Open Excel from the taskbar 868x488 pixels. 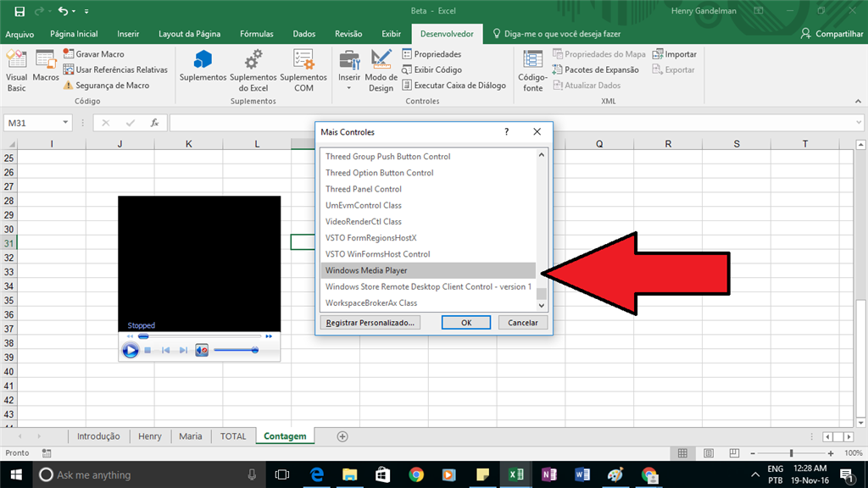pos(516,474)
